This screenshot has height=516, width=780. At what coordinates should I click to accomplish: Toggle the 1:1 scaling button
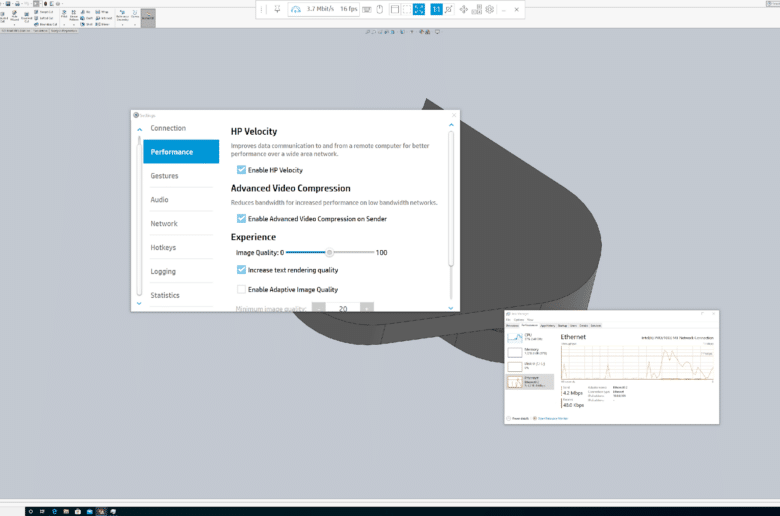point(436,9)
